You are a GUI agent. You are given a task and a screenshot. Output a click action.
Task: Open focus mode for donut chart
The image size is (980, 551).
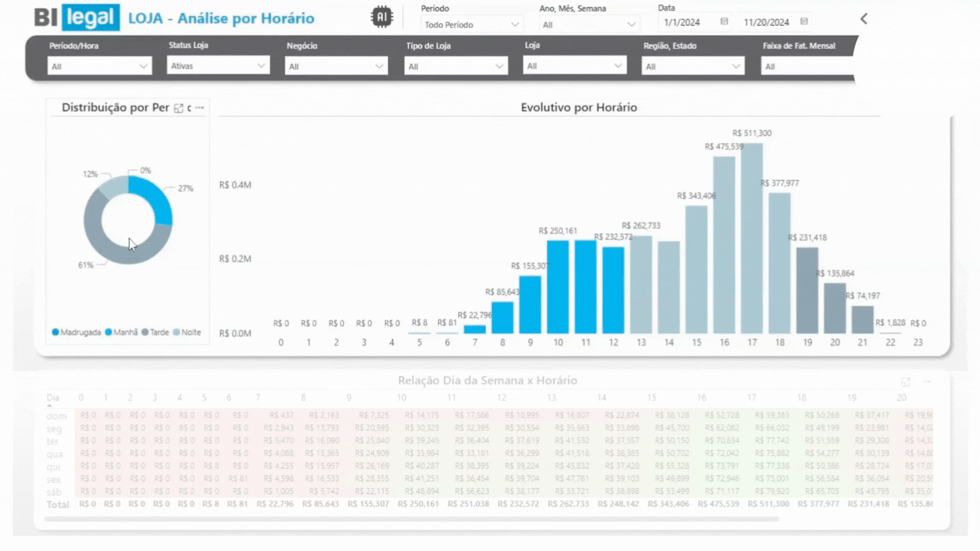pyautogui.click(x=179, y=108)
